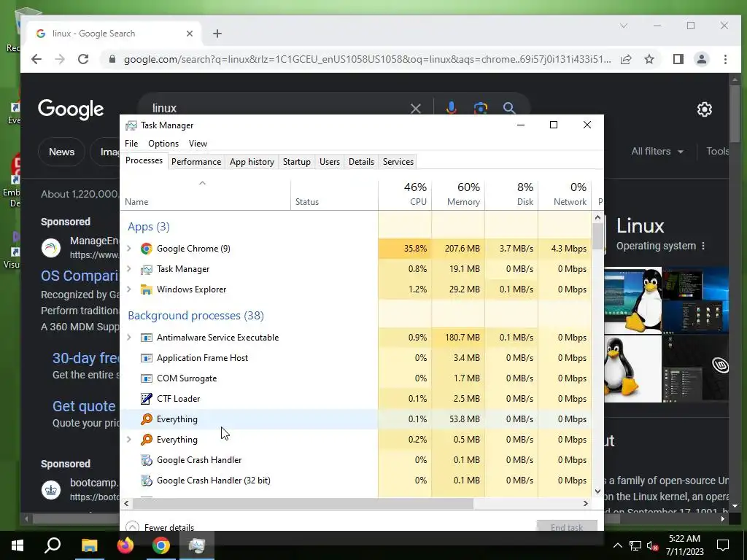Image resolution: width=747 pixels, height=560 pixels.
Task: Open Windows Start menu
Action: point(18,545)
